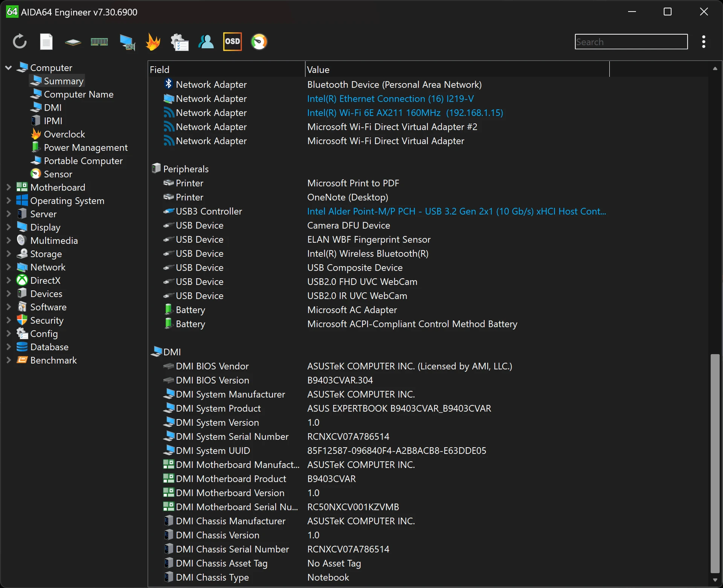Screen dimensions: 723x588
Task: Click the AIDA64 app logo in title bar
Action: point(12,12)
